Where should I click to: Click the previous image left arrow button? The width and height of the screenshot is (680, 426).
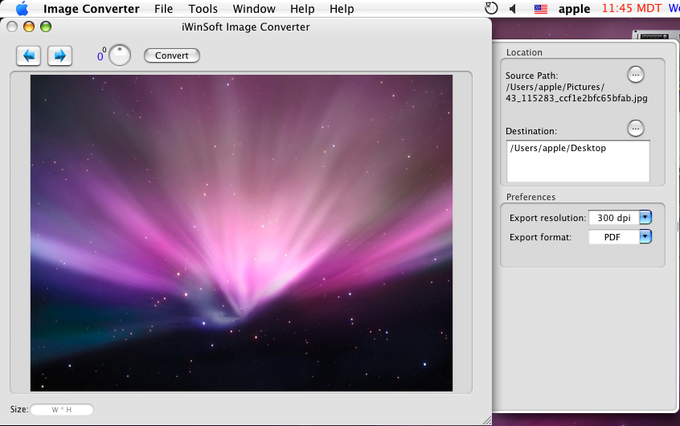[x=29, y=56]
